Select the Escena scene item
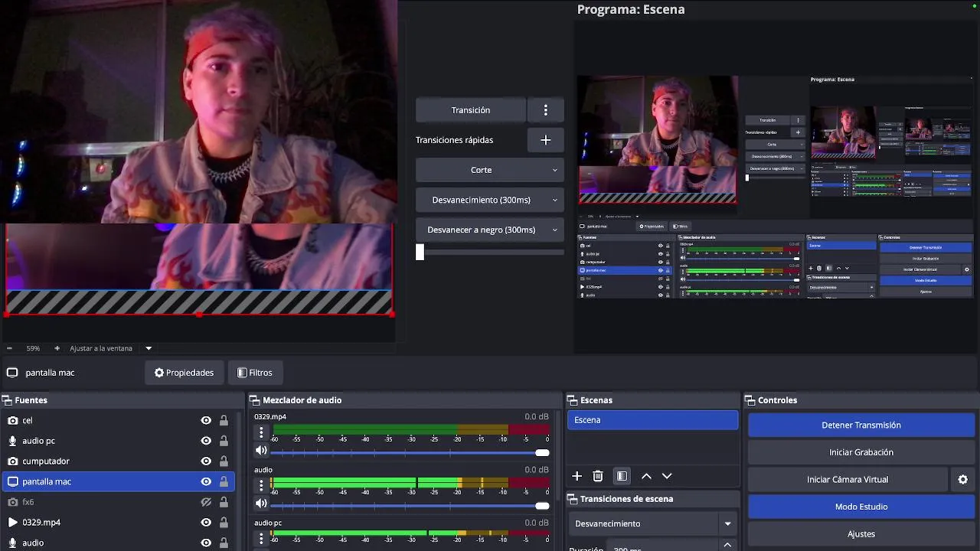The width and height of the screenshot is (980, 551). [x=652, y=420]
